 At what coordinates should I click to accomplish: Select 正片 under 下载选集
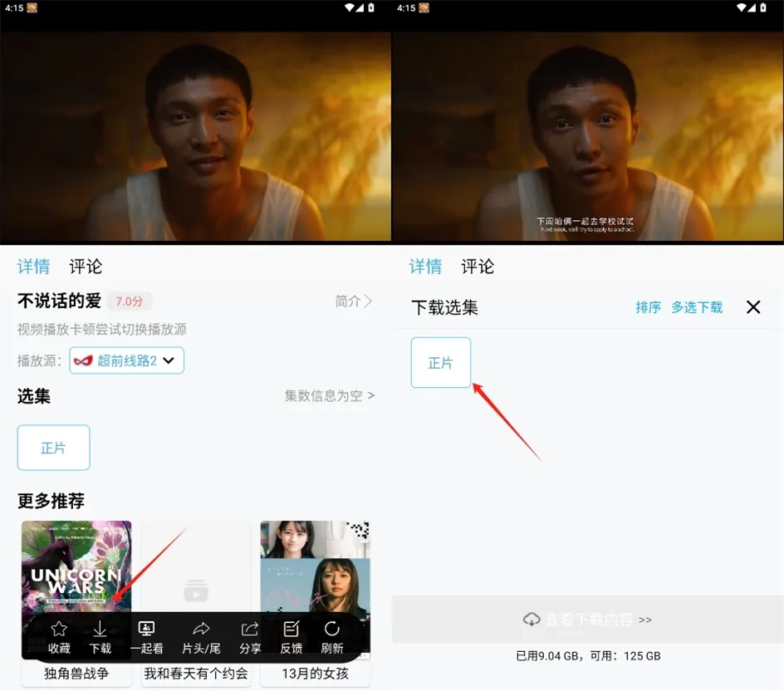[x=441, y=363]
